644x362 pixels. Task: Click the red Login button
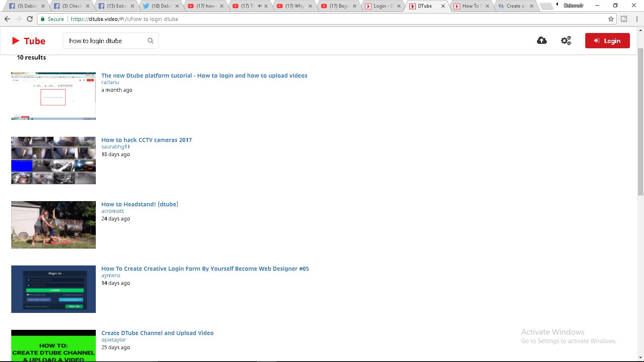pos(607,41)
